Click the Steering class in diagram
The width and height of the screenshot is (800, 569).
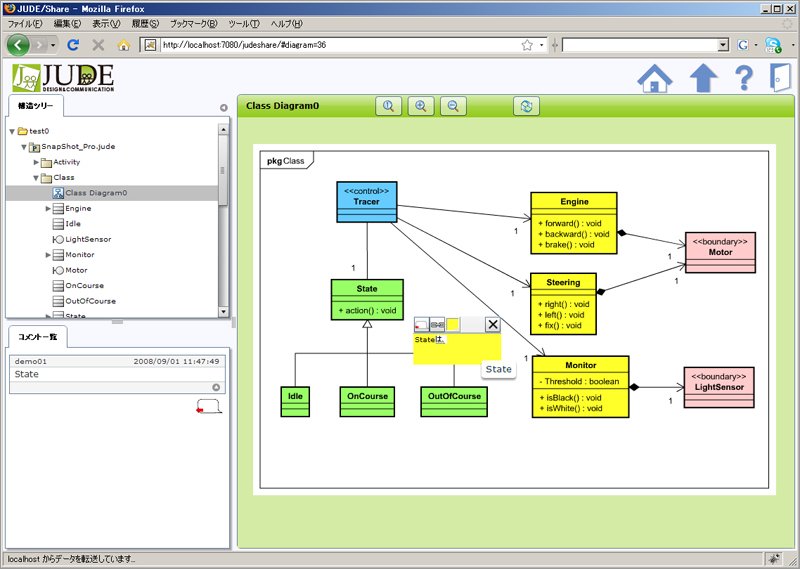(563, 304)
